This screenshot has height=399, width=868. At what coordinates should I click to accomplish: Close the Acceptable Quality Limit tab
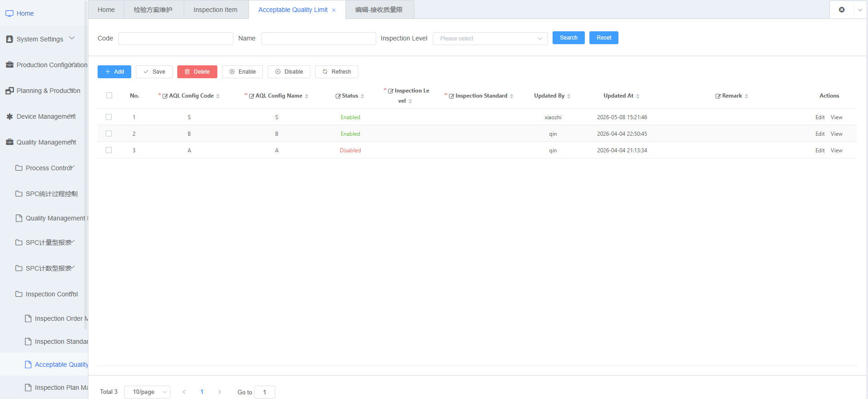point(334,10)
